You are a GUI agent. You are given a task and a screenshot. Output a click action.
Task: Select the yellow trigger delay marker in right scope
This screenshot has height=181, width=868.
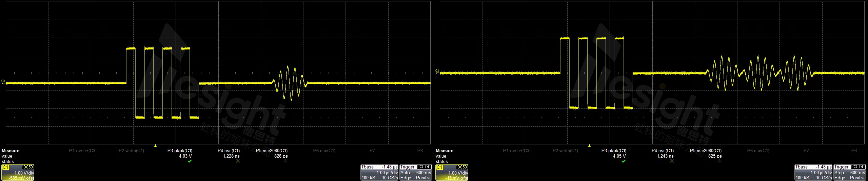click(589, 146)
